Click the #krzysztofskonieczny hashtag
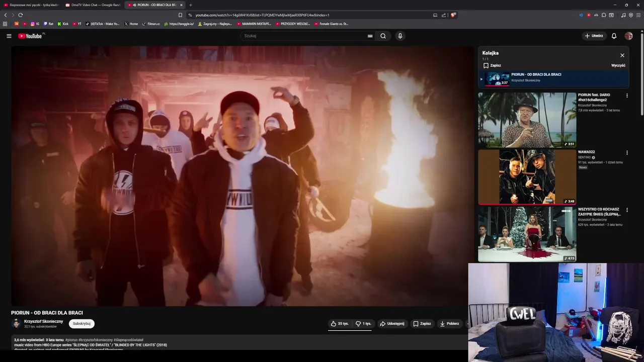Image resolution: width=644 pixels, height=362 pixels. [96, 340]
